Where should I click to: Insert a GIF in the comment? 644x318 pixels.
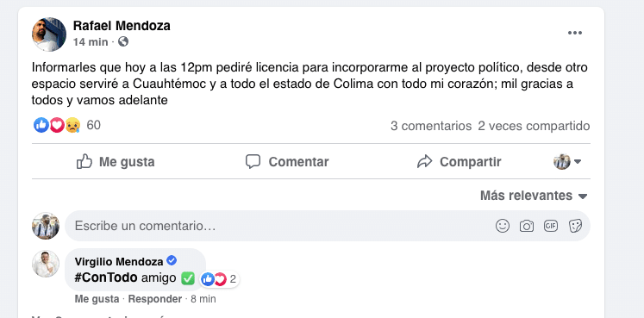551,226
